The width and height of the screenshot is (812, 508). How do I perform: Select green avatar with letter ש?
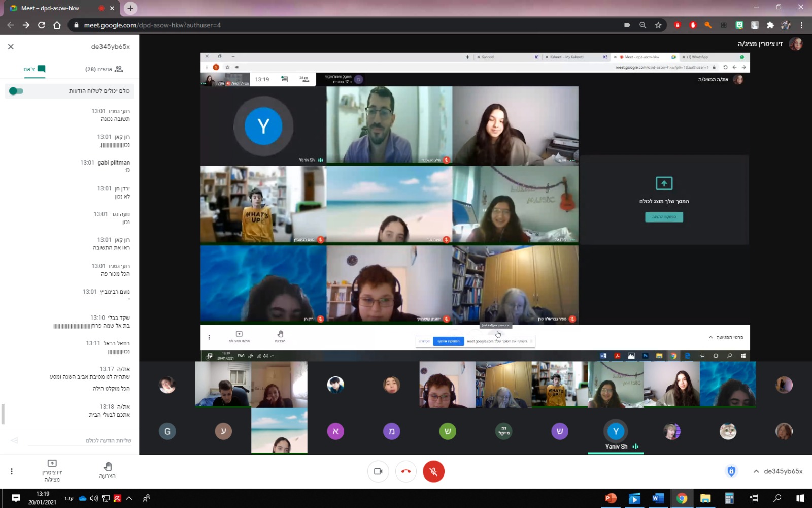coord(448,431)
